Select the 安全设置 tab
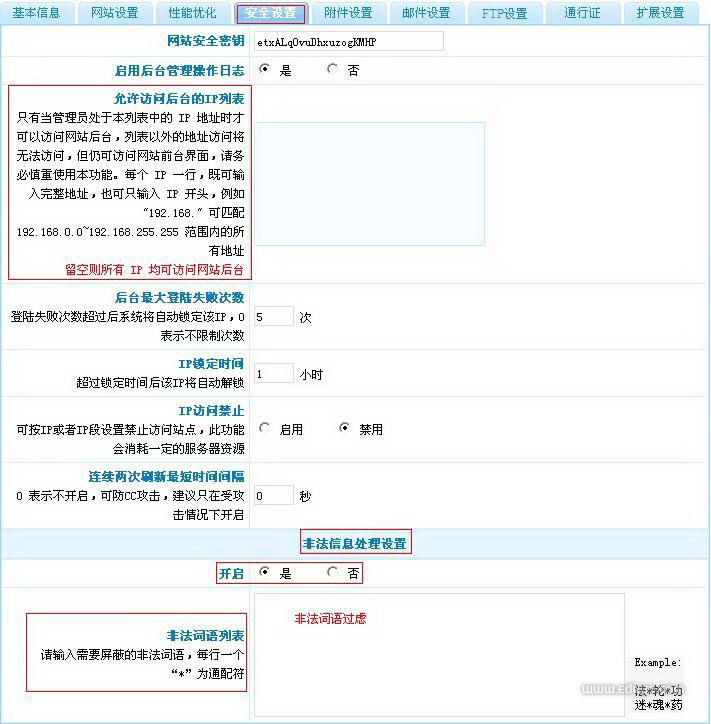The image size is (711, 724). [x=270, y=13]
